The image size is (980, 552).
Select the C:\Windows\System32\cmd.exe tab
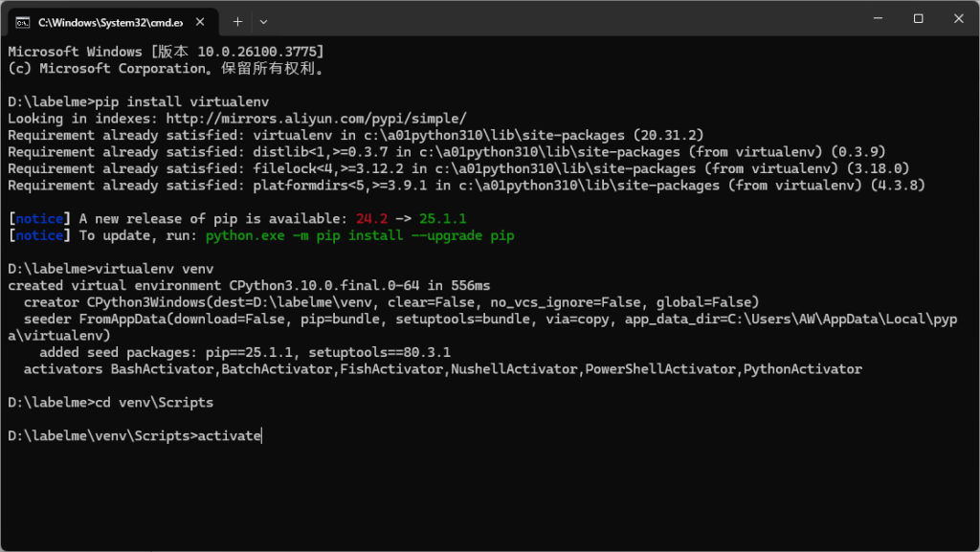(113, 22)
